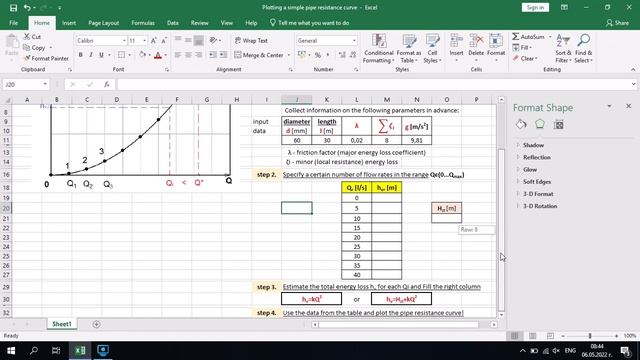This screenshot has width=640, height=360.
Task: Apply Percent Style
Action: pyautogui.click(x=318, y=55)
